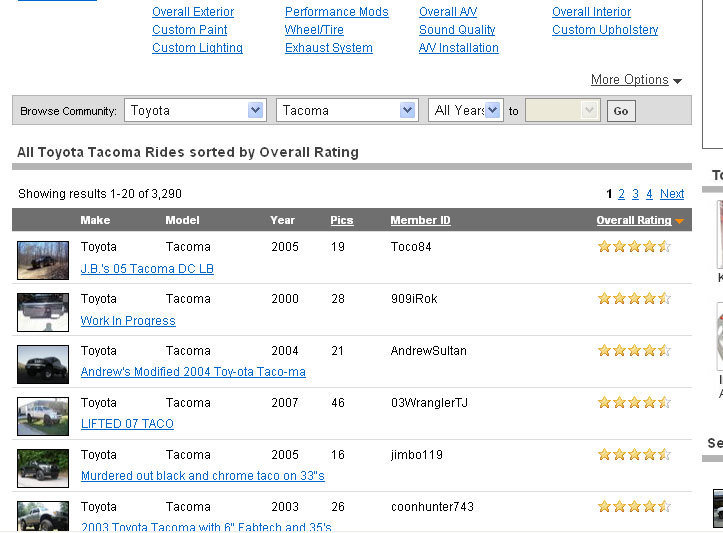Sort by the Overall Rating column header

click(634, 220)
